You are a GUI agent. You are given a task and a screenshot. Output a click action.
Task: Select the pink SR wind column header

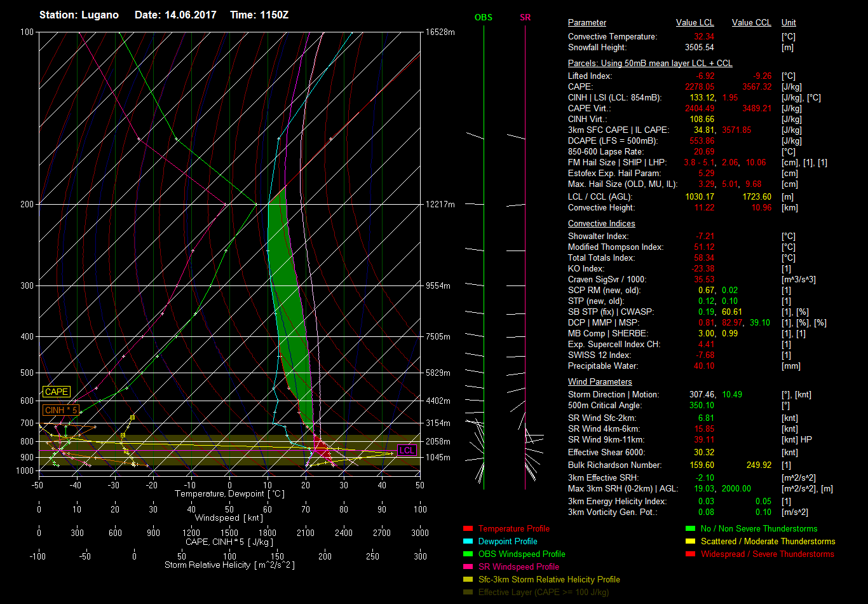pos(525,17)
